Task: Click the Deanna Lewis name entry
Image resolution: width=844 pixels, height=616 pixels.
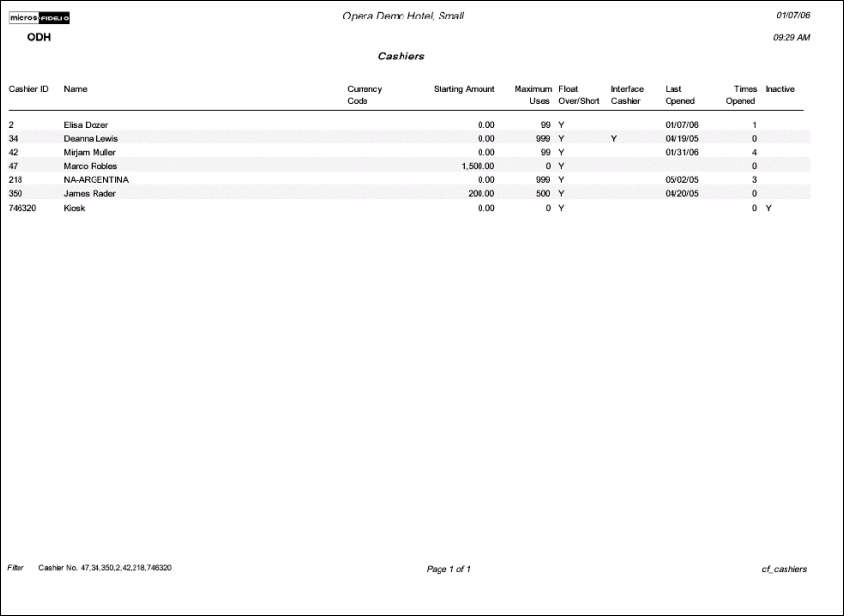Action: pyautogui.click(x=91, y=138)
